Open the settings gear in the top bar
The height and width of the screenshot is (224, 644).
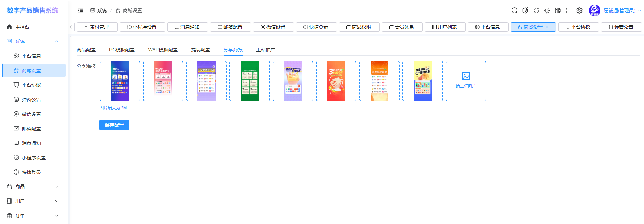579,10
